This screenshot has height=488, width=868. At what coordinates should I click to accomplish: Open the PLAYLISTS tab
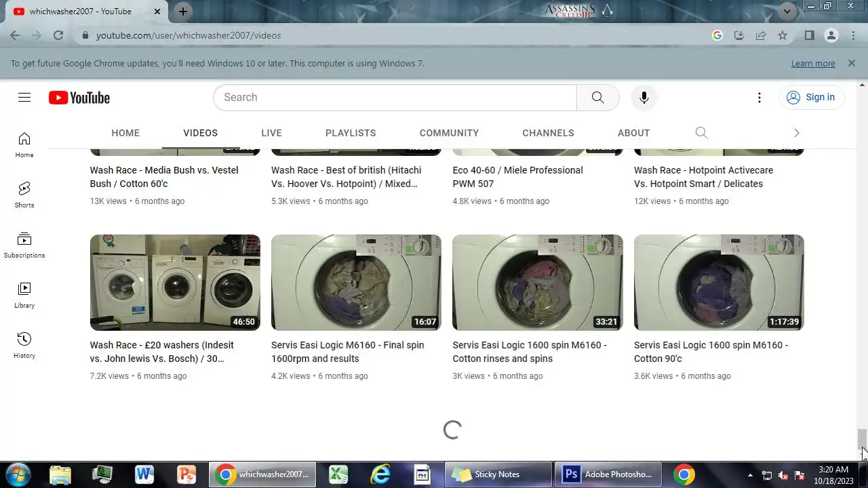(351, 133)
